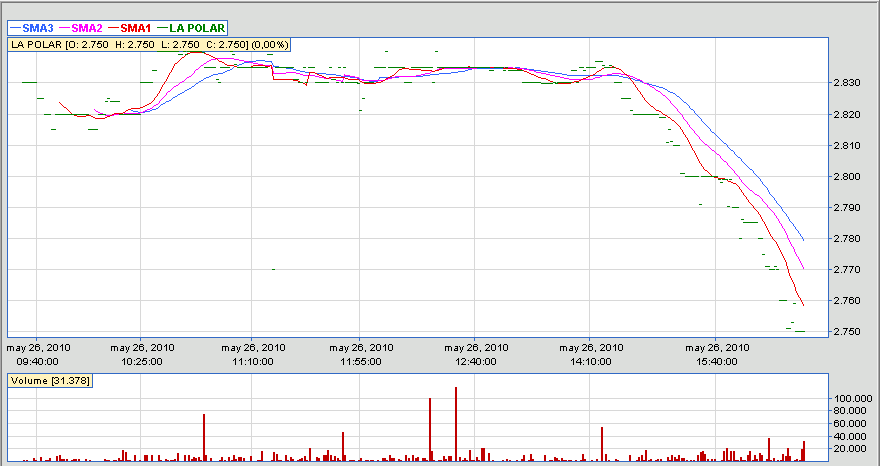Select the LA POLAR legend entry
880x468 pixels.
pyautogui.click(x=191, y=27)
